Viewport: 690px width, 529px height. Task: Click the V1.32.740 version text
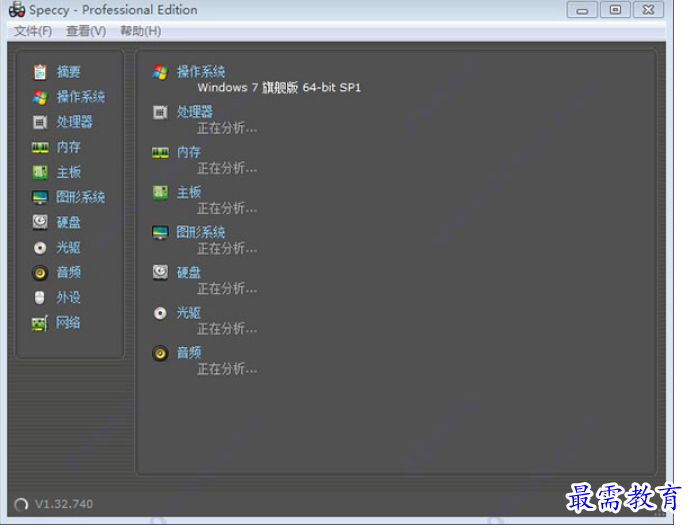pos(64,504)
